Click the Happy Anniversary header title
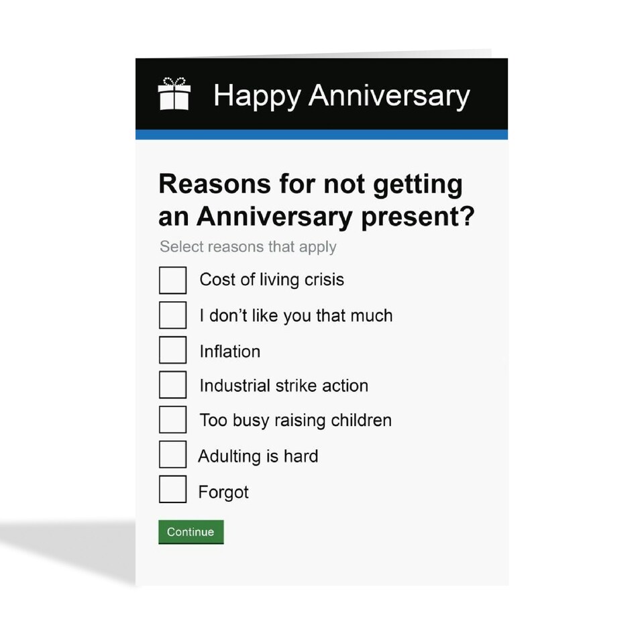The image size is (644, 644). click(x=341, y=95)
